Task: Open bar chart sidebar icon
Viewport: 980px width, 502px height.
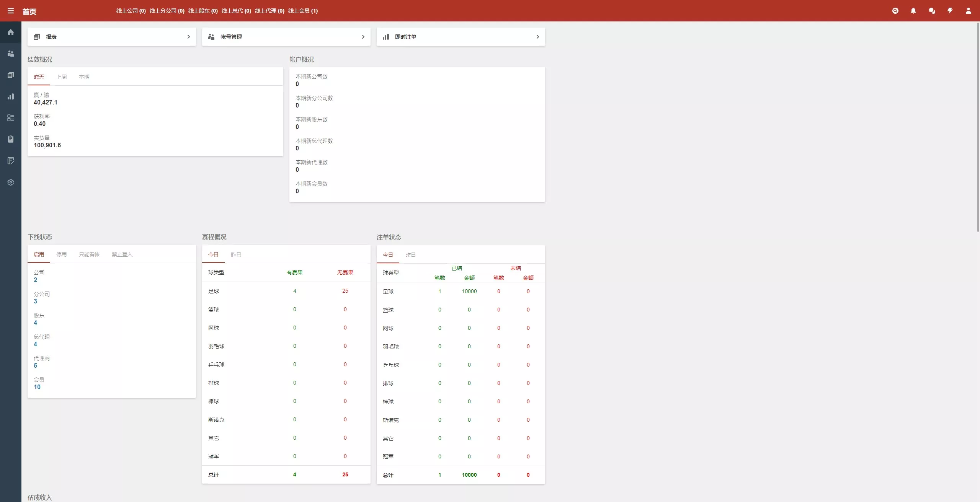Action: [11, 96]
